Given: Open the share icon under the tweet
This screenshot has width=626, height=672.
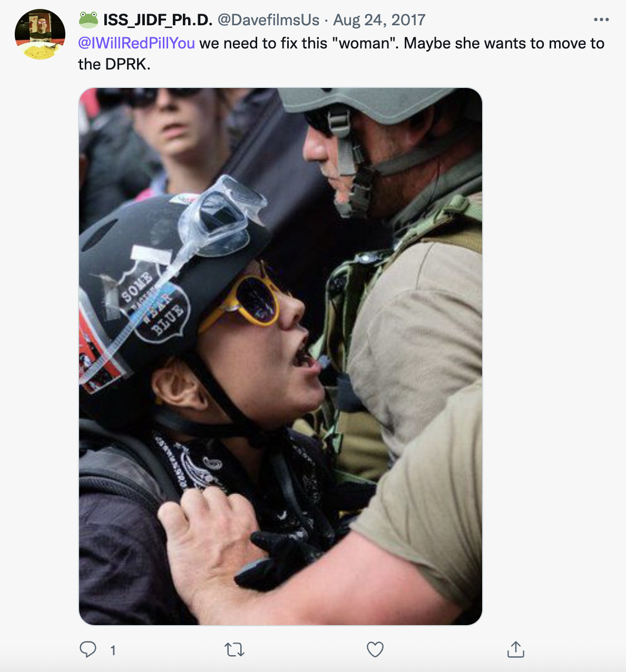Looking at the screenshot, I should (516, 649).
